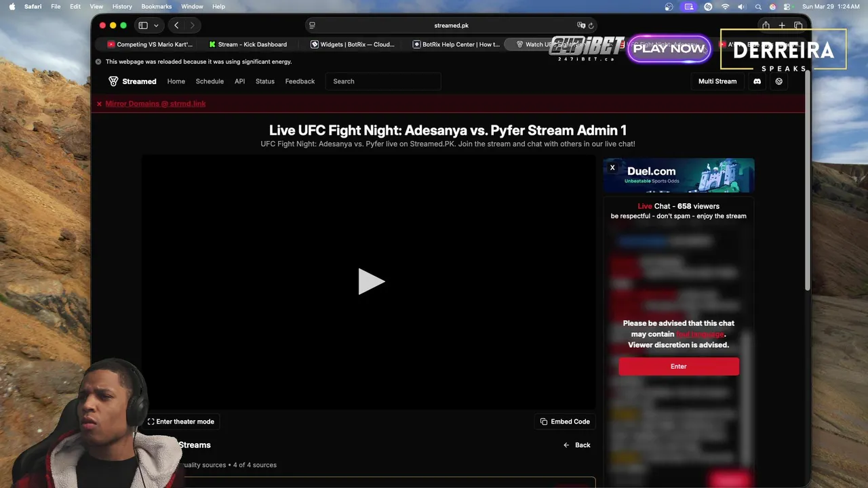
Task: Open the API nav link
Action: click(239, 81)
